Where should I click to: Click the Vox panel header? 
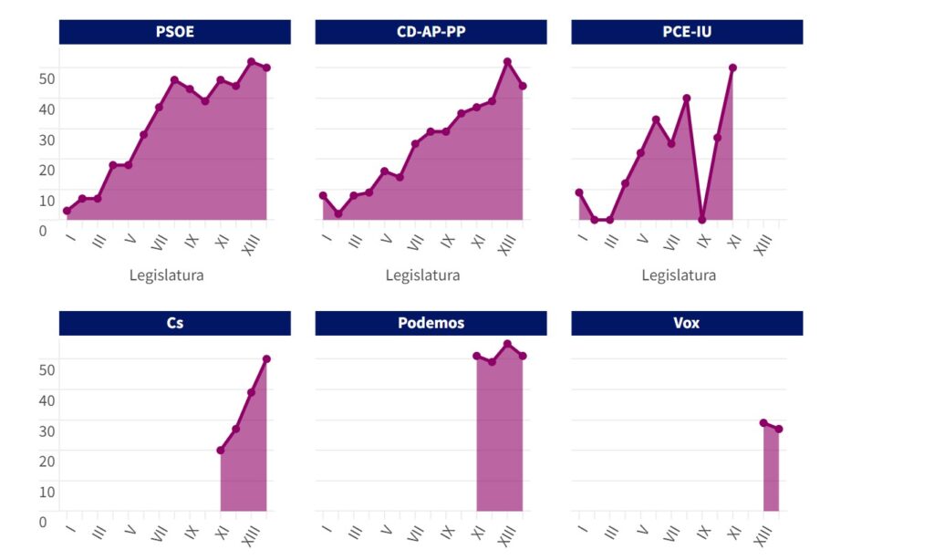point(687,323)
